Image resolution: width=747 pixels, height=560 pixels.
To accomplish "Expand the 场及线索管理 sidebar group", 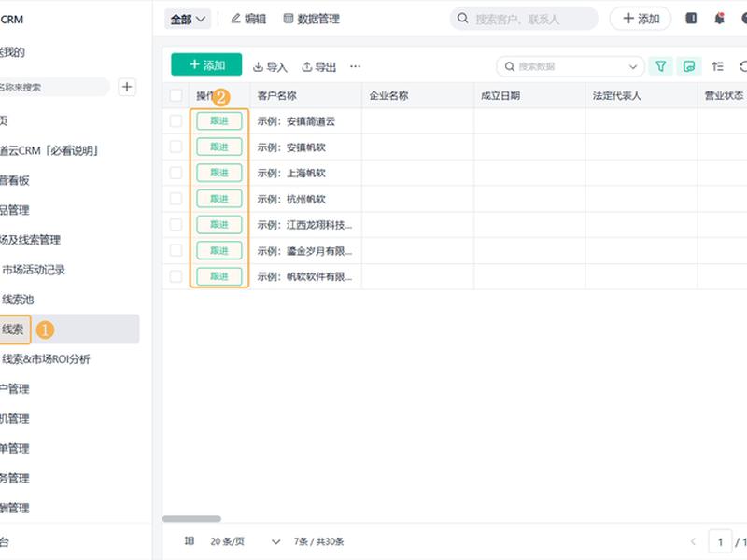I will point(30,240).
